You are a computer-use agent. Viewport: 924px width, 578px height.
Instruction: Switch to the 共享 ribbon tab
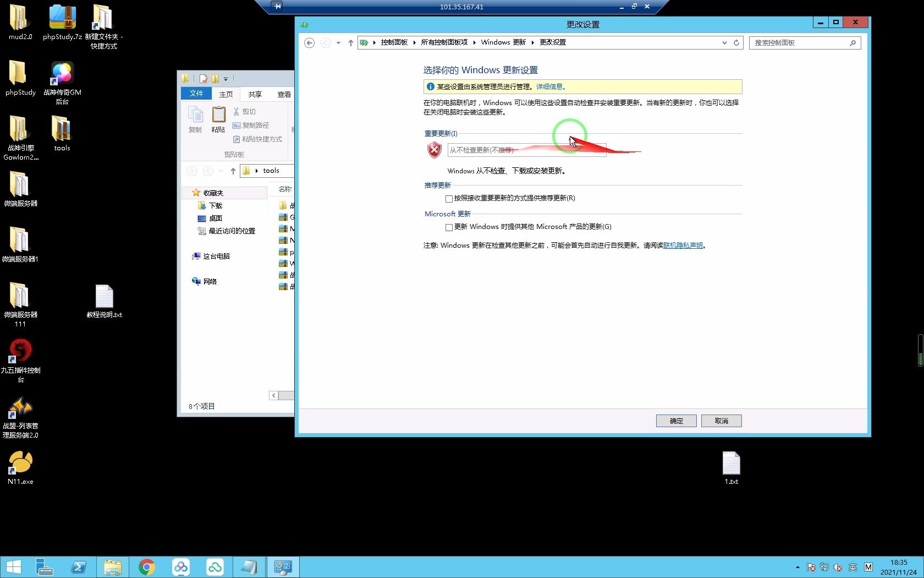(x=255, y=94)
